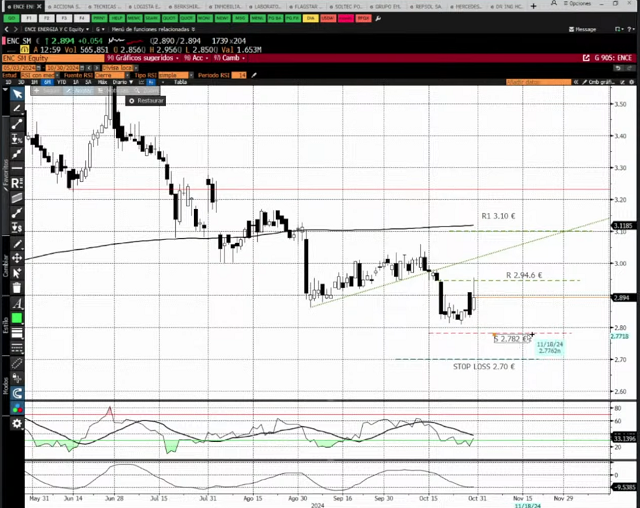Expand the Camb menu
This screenshot has width=640, height=508.
click(229, 58)
